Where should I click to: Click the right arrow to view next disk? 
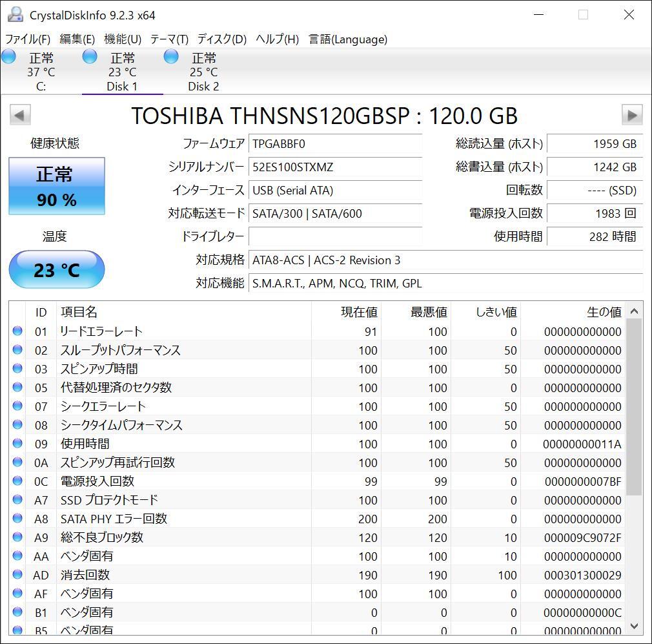click(631, 114)
